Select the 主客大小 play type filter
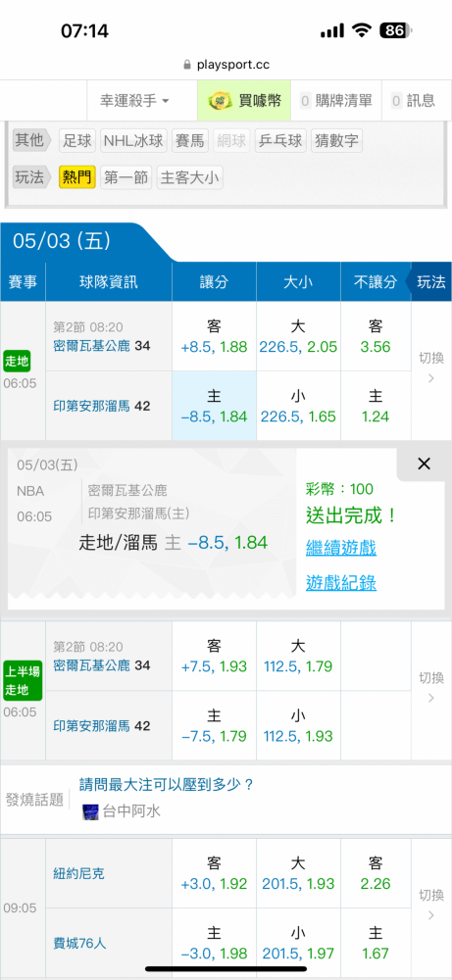452x980 pixels. pos(189,177)
